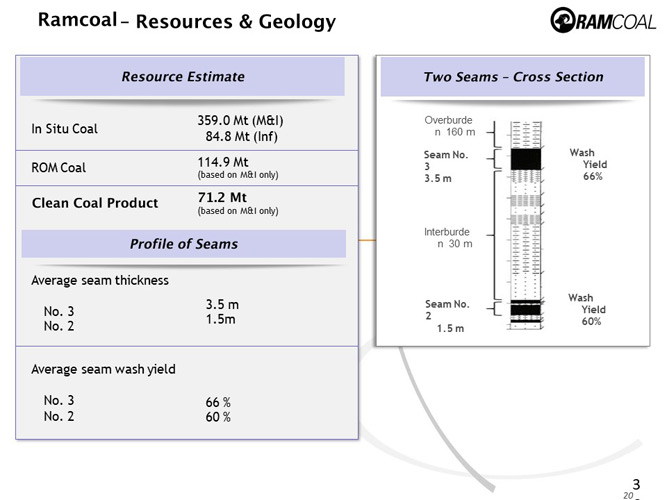Click the slide title Ramcoal – Resources & Geology
This screenshot has width=667, height=500.
click(x=186, y=21)
